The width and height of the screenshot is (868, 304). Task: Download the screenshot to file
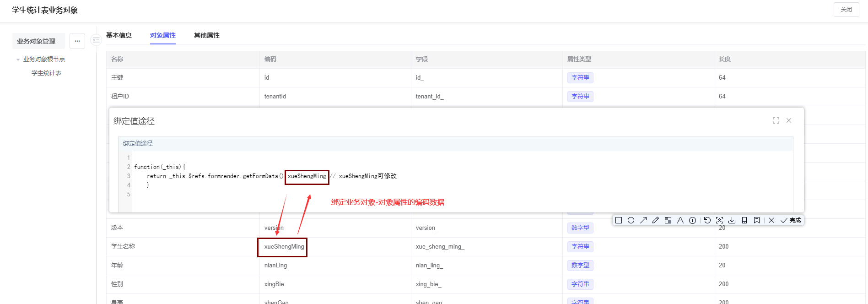(x=732, y=220)
